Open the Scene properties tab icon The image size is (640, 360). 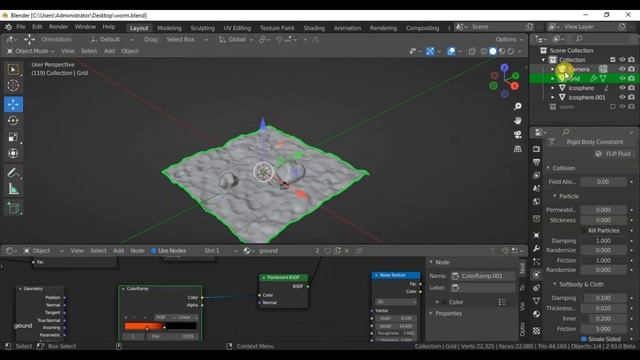click(536, 189)
